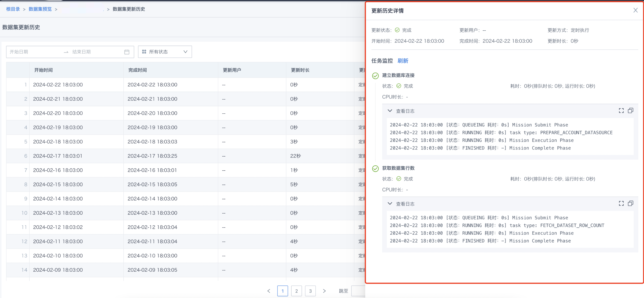
Task: Select row 2 start time 2024-02-21 18:03:00
Action: click(58, 99)
